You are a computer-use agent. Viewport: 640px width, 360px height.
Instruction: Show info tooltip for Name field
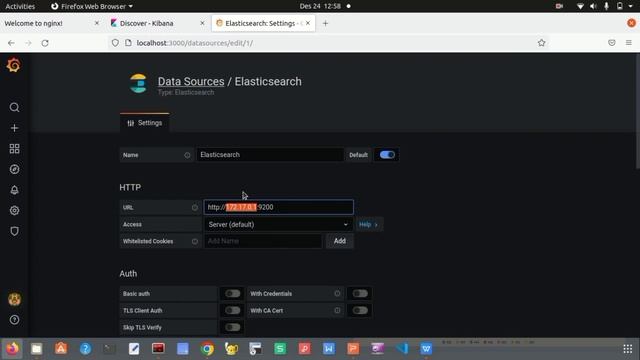pyautogui.click(x=187, y=155)
